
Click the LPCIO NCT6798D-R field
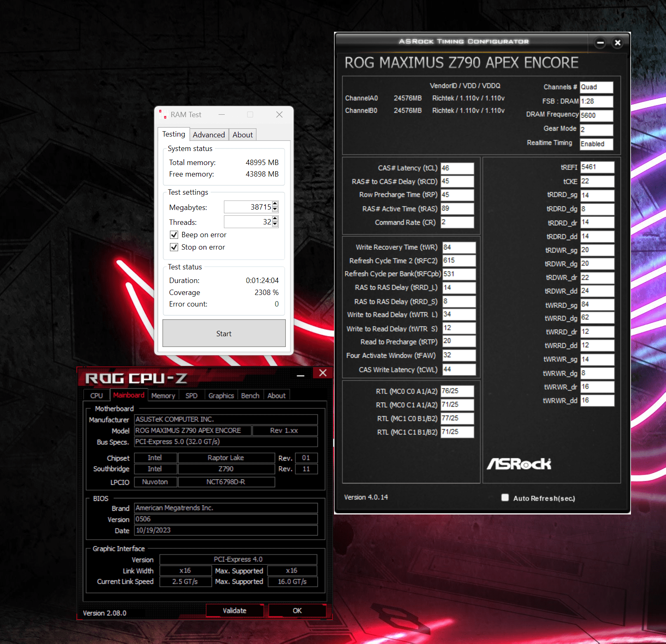[226, 482]
